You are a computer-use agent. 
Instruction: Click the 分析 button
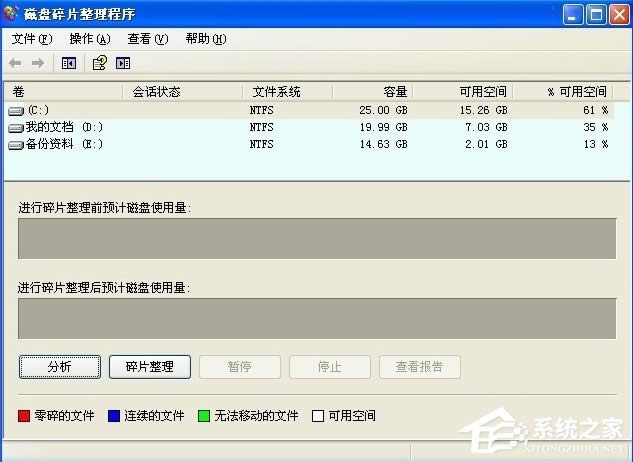[x=60, y=367]
